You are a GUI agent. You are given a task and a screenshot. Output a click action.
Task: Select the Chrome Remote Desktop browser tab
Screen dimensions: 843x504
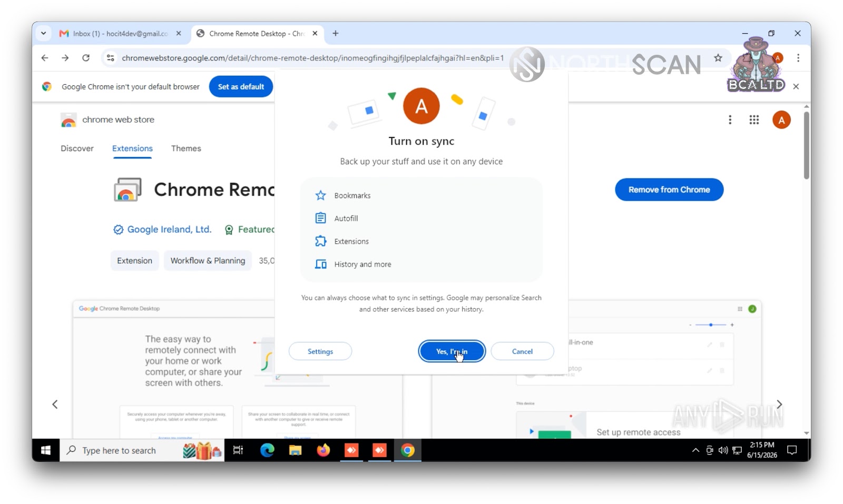[x=257, y=33]
